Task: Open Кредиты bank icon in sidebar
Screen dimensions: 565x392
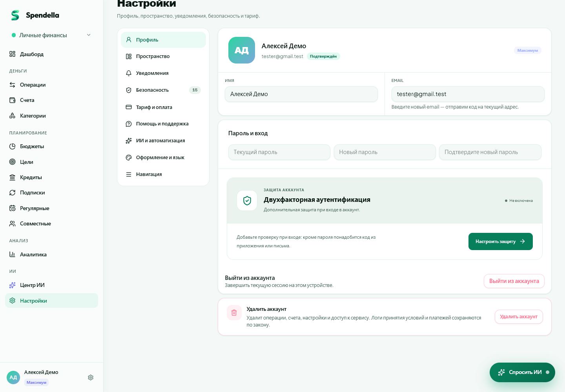Action: coord(13,177)
